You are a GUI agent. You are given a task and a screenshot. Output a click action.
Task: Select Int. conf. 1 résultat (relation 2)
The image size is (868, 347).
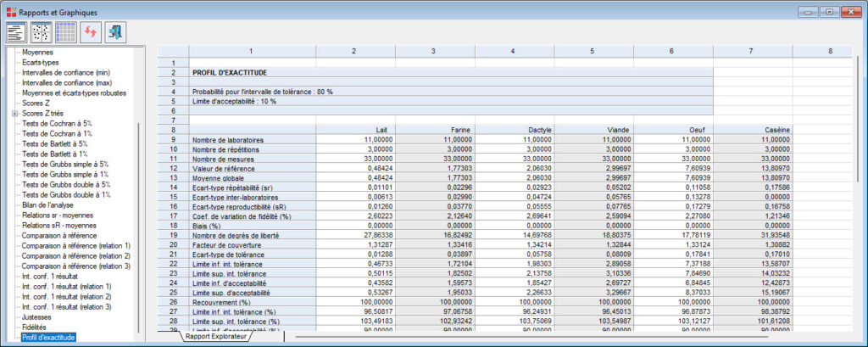pos(66,297)
